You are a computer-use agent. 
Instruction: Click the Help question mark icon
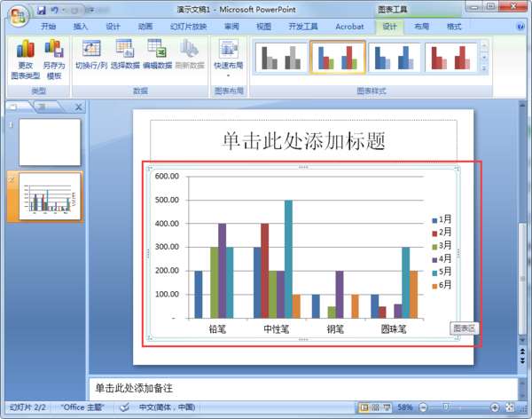(520, 27)
